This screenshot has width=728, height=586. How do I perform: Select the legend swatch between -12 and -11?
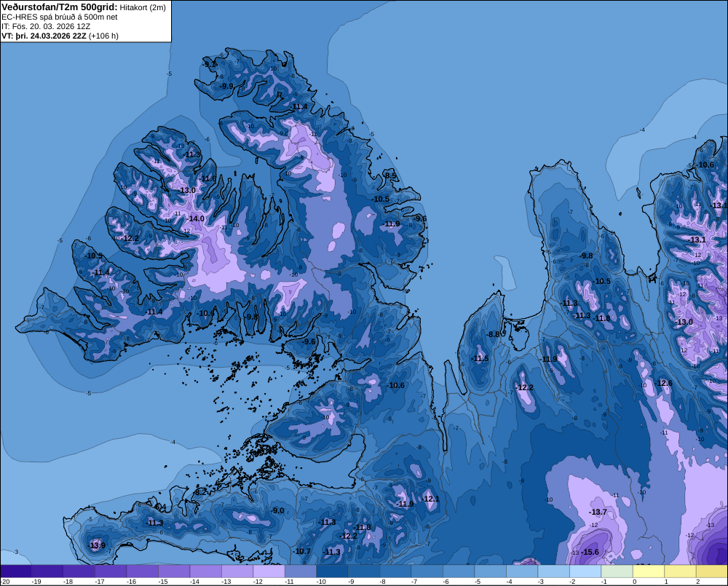(269, 571)
